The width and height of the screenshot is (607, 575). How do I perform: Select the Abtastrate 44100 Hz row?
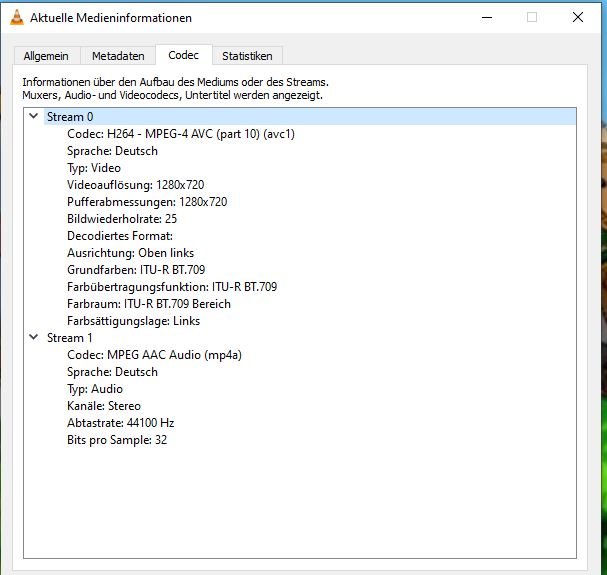(120, 423)
